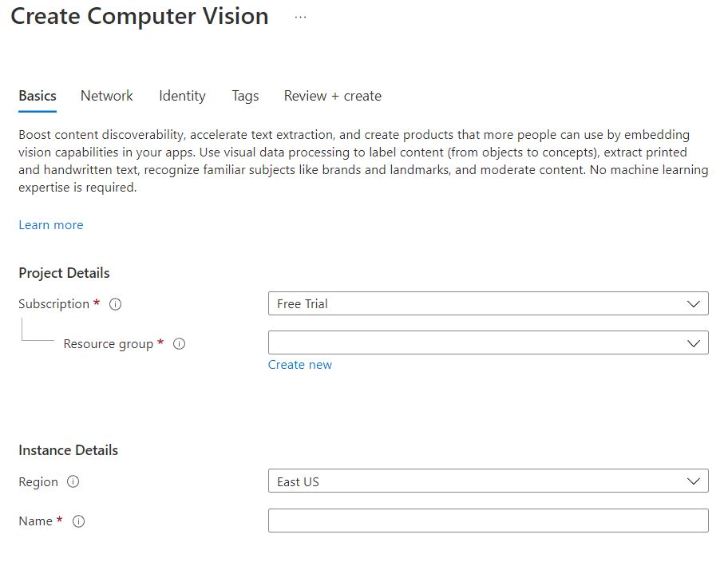728x578 pixels.
Task: Open the ellipsis more options menu
Action: (300, 17)
